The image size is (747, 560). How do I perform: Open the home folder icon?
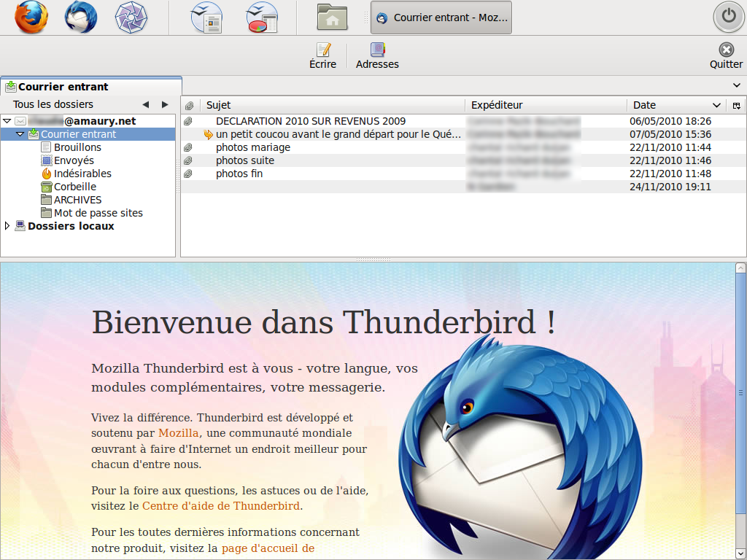[x=332, y=17]
